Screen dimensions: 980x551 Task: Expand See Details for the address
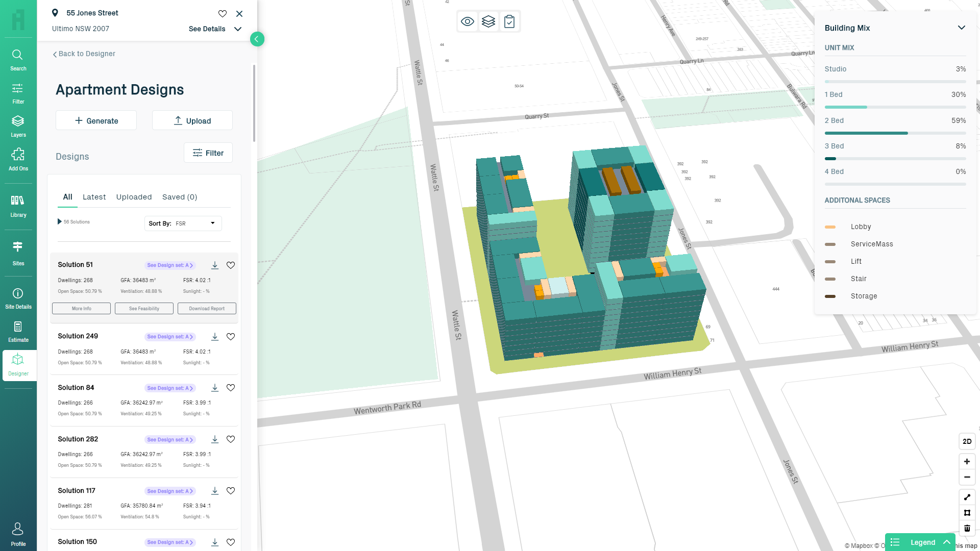215,29
